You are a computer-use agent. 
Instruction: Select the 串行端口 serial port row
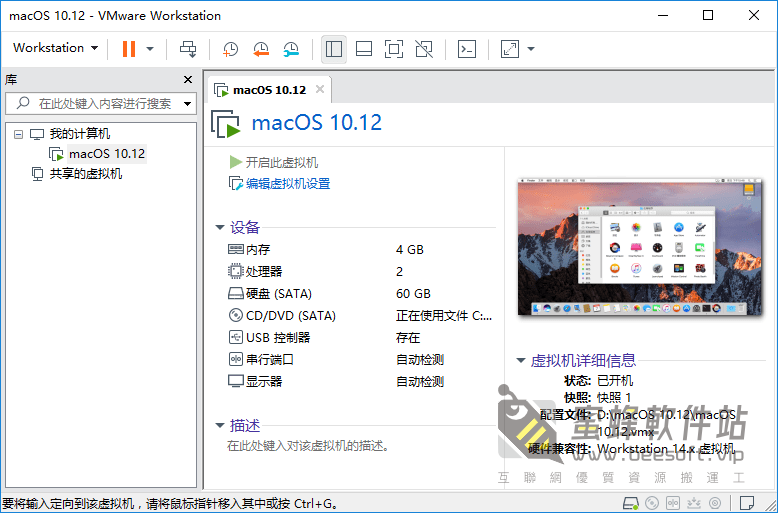click(x=360, y=359)
